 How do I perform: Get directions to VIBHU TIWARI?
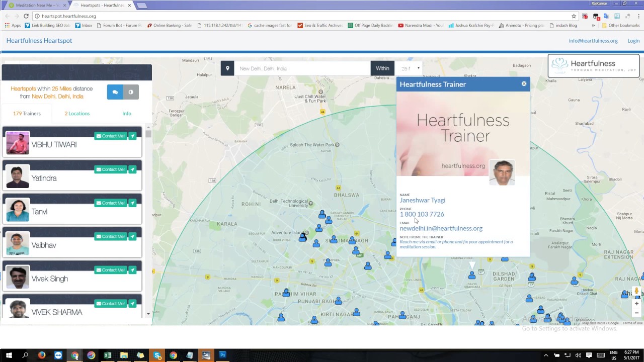132,136
